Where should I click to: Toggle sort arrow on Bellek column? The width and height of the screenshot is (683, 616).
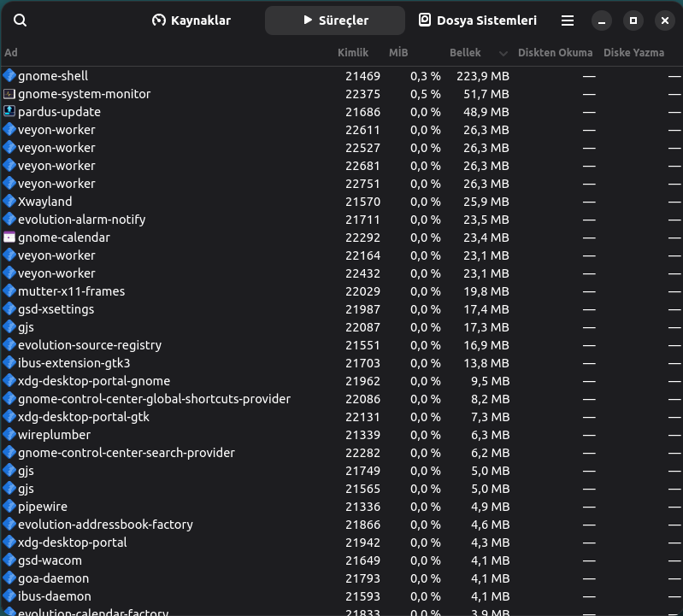click(503, 53)
